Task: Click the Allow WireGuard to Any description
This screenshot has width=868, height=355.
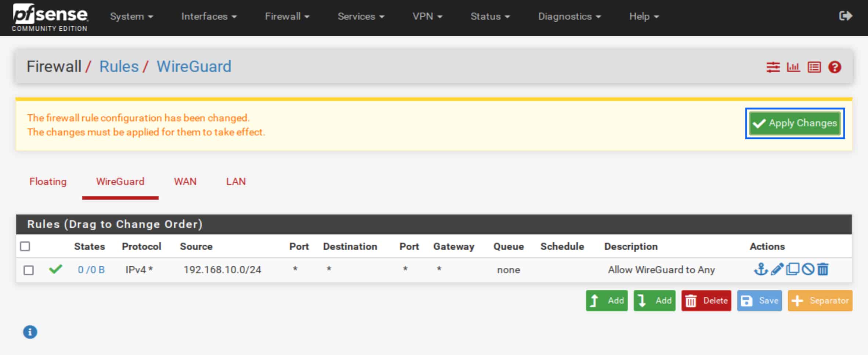Action: (661, 270)
